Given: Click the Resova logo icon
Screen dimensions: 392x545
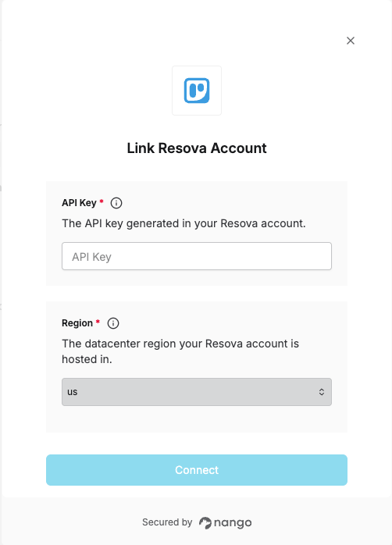Looking at the screenshot, I should pyautogui.click(x=197, y=91).
